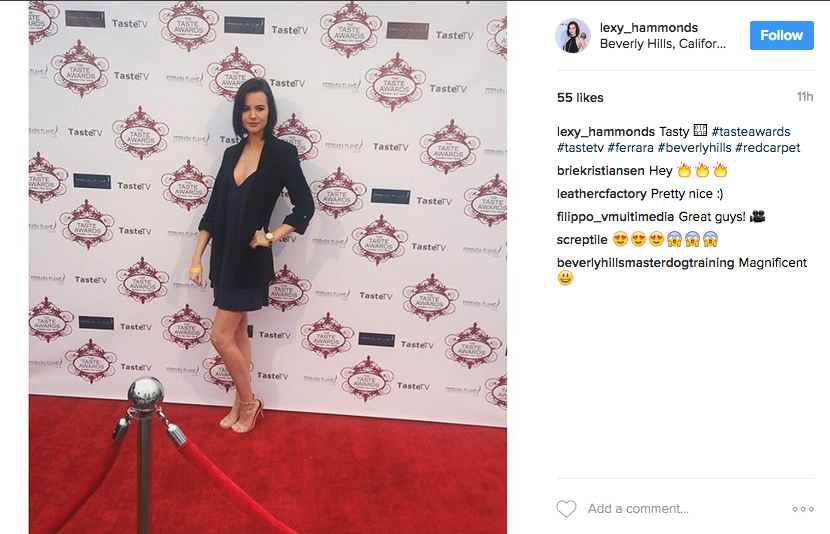This screenshot has width=830, height=534.
Task: View the filippo_vmultimedia commenter profile
Action: coord(615,217)
